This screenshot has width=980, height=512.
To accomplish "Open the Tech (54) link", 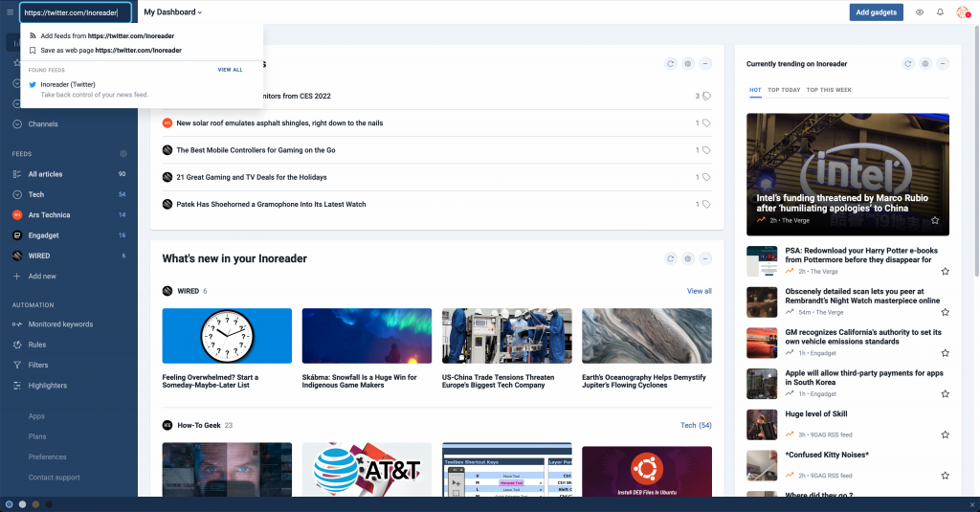I will pyautogui.click(x=696, y=425).
